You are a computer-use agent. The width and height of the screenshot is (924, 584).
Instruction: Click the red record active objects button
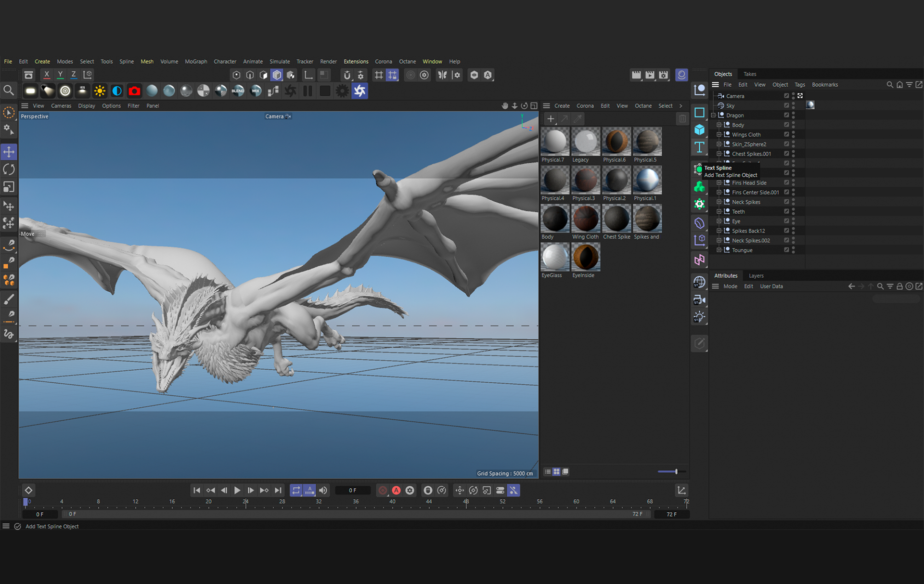[x=383, y=490]
